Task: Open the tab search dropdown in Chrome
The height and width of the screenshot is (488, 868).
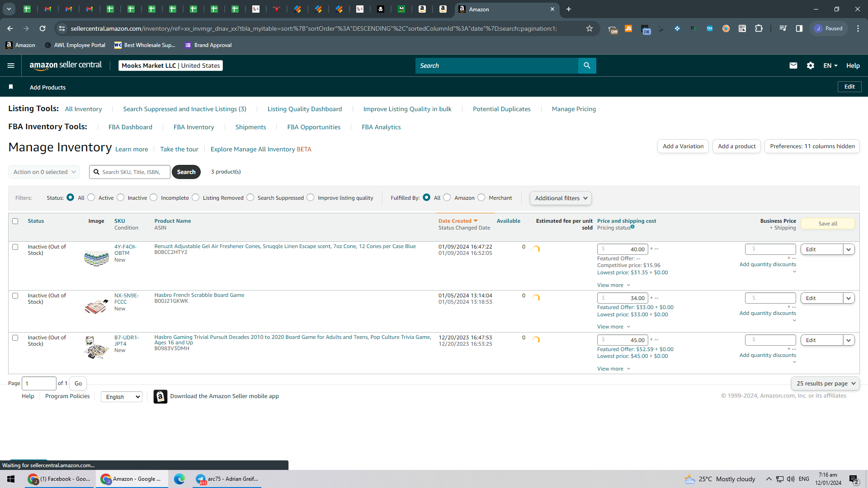Action: pyautogui.click(x=9, y=9)
